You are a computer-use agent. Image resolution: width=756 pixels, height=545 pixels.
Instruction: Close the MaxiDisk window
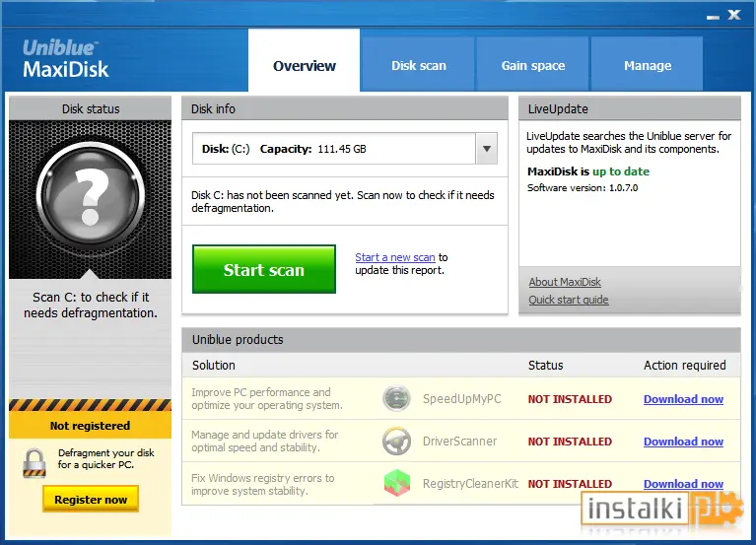click(x=734, y=15)
